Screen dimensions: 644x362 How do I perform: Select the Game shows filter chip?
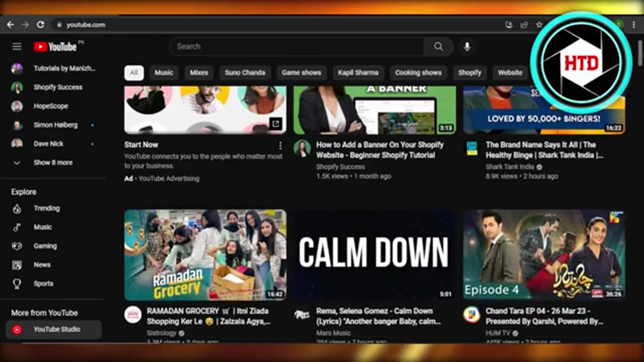click(301, 73)
